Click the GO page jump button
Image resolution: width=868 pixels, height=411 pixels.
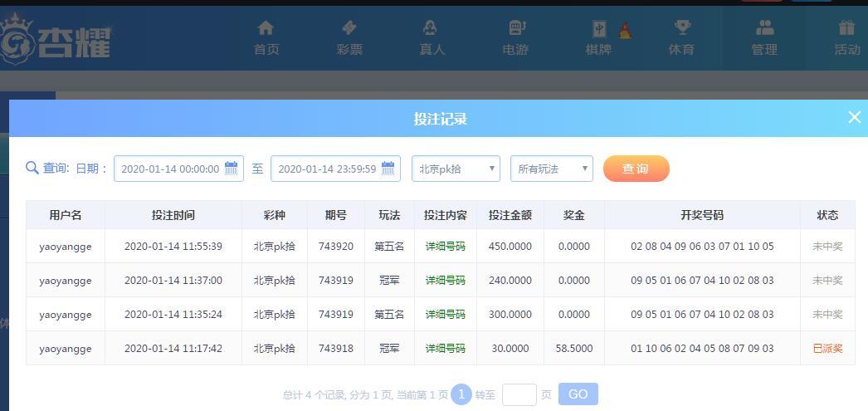tap(578, 394)
